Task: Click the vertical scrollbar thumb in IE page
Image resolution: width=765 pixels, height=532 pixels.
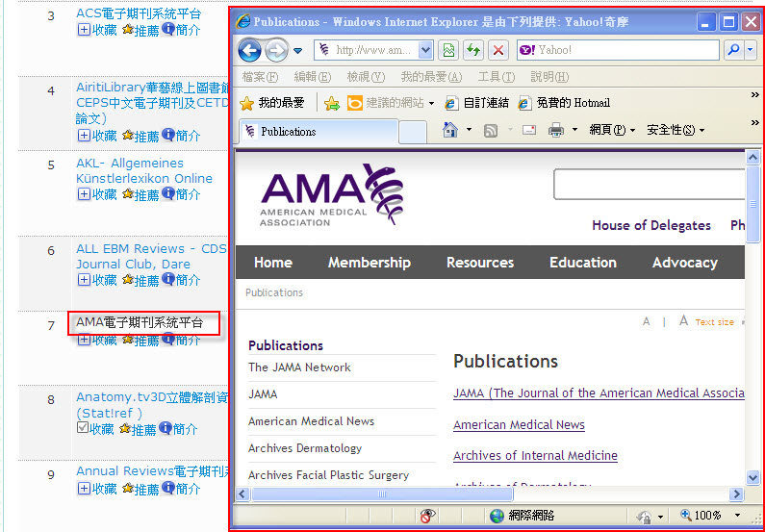Action: click(752, 204)
